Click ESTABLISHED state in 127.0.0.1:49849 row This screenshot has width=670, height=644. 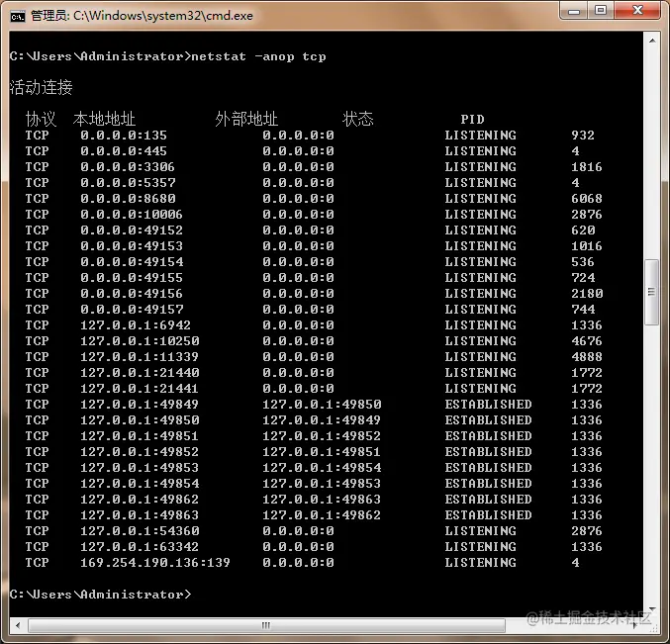489,405
